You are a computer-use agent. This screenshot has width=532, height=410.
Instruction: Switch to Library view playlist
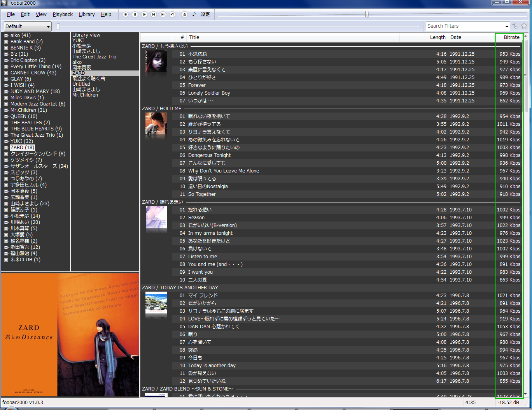86,35
